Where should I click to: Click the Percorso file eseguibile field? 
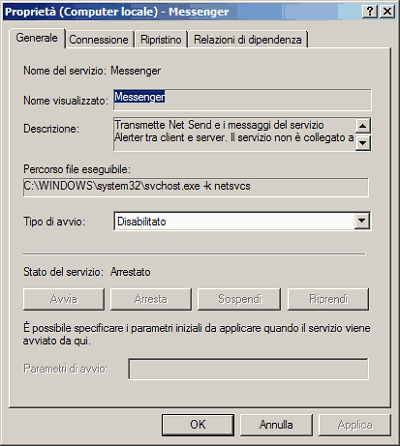coord(196,187)
